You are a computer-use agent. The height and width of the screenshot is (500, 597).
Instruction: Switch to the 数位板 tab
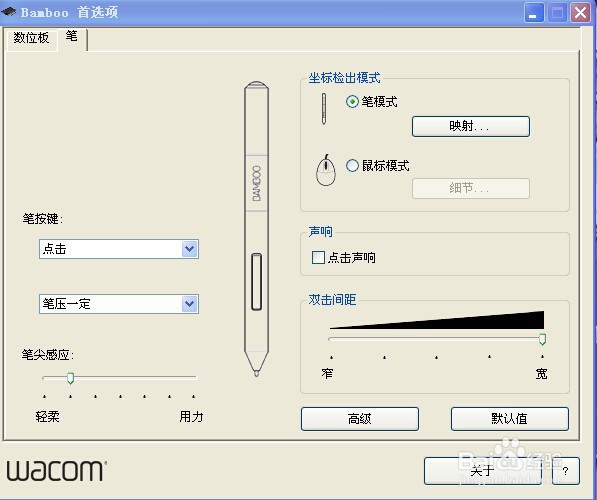coord(32,38)
